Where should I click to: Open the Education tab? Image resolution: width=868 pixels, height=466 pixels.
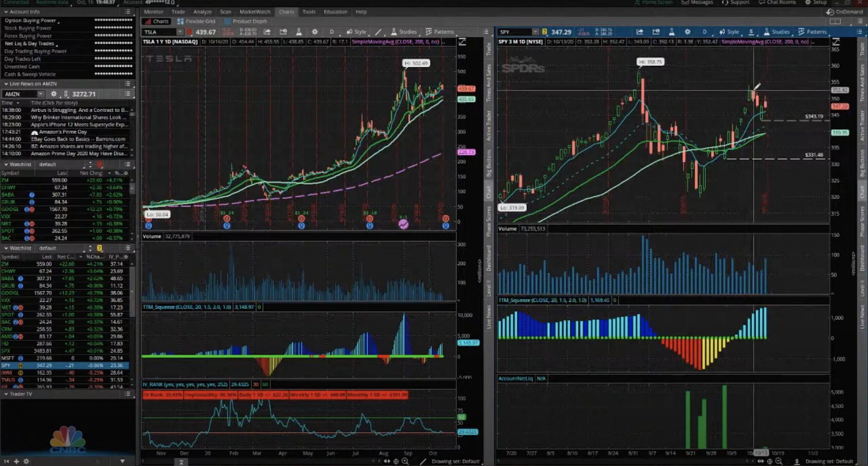[335, 12]
